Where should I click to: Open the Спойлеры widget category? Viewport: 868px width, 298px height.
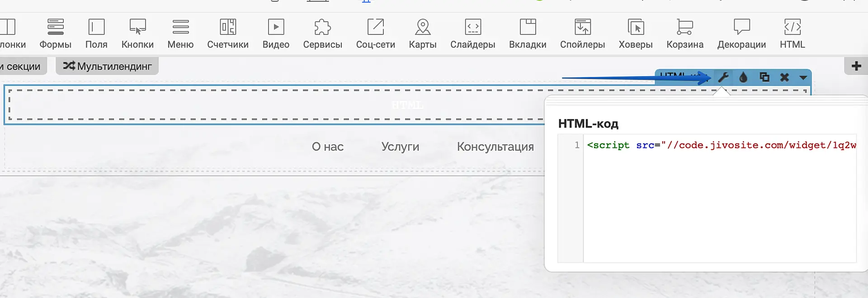coord(582,33)
